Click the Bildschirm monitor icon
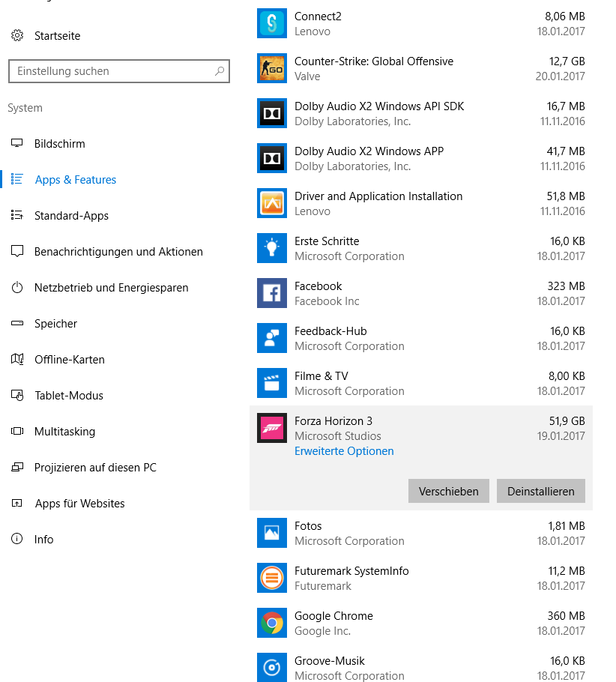The image size is (616, 682). click(17, 143)
